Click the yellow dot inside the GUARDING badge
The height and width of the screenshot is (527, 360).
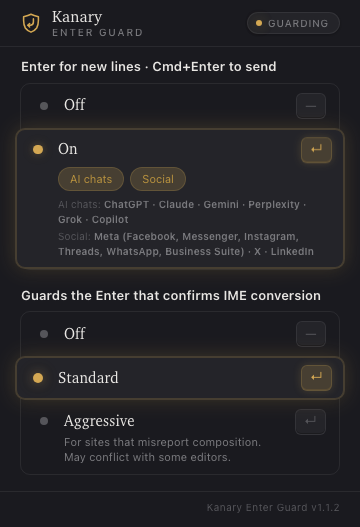[259, 23]
